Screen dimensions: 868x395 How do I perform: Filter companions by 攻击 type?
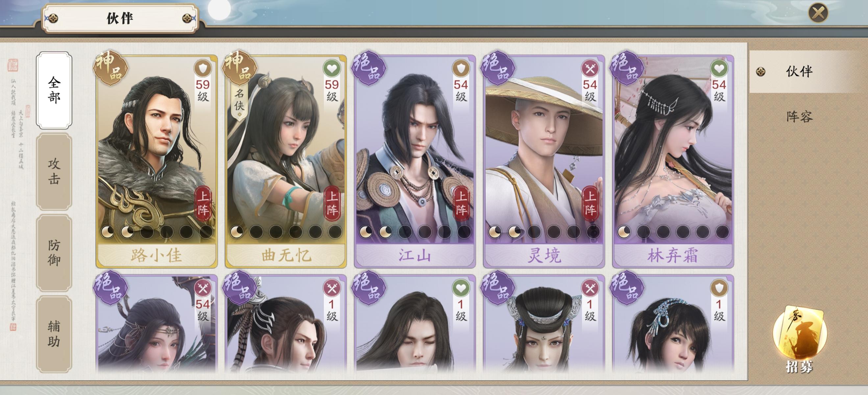pos(54,171)
